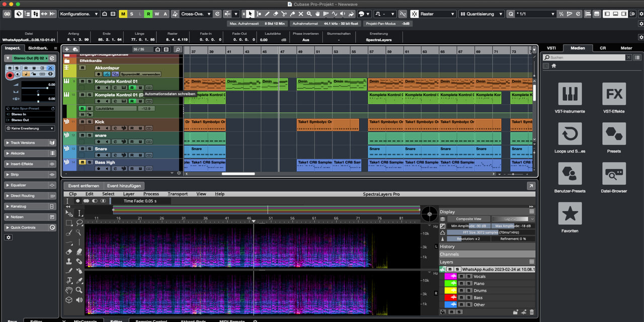Open the VST-Effekte media tile
The height and width of the screenshot is (322, 644).
pyautogui.click(x=614, y=94)
